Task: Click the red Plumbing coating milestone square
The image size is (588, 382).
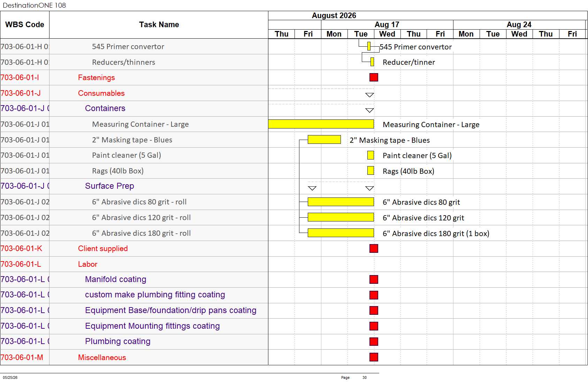Action: click(x=374, y=341)
